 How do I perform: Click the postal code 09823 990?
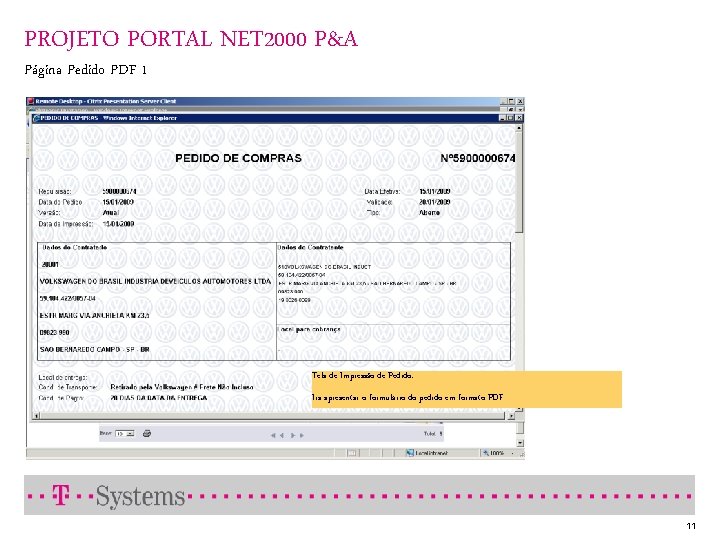coord(54,332)
